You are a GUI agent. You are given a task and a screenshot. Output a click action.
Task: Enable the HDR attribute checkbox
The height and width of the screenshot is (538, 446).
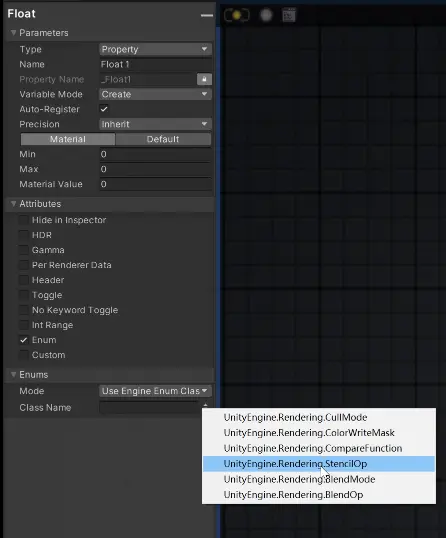click(24, 235)
